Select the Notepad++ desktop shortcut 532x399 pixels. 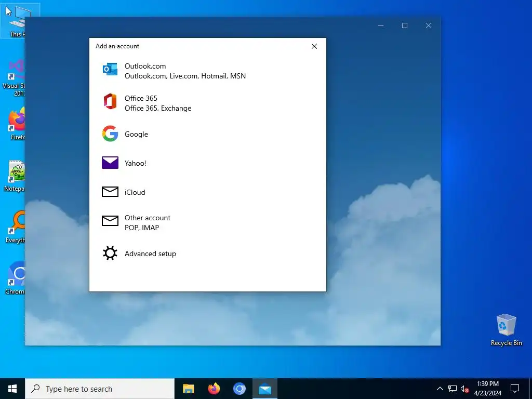(14, 176)
